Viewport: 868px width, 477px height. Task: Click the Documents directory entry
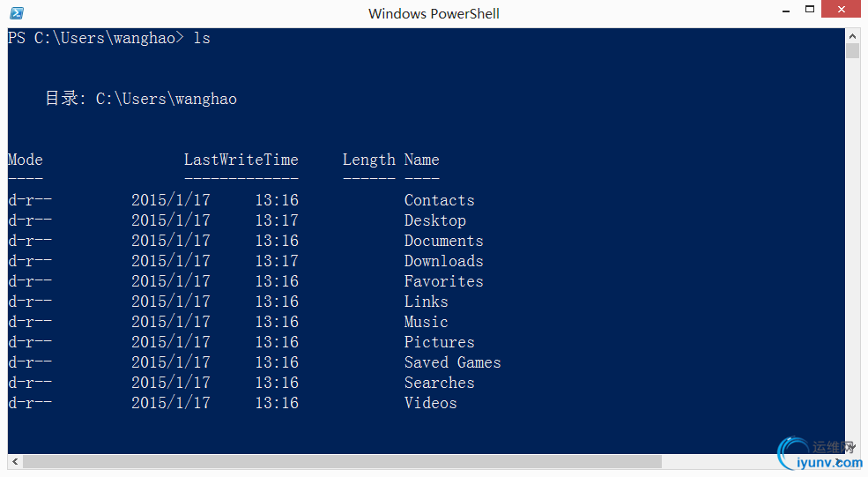pos(443,241)
